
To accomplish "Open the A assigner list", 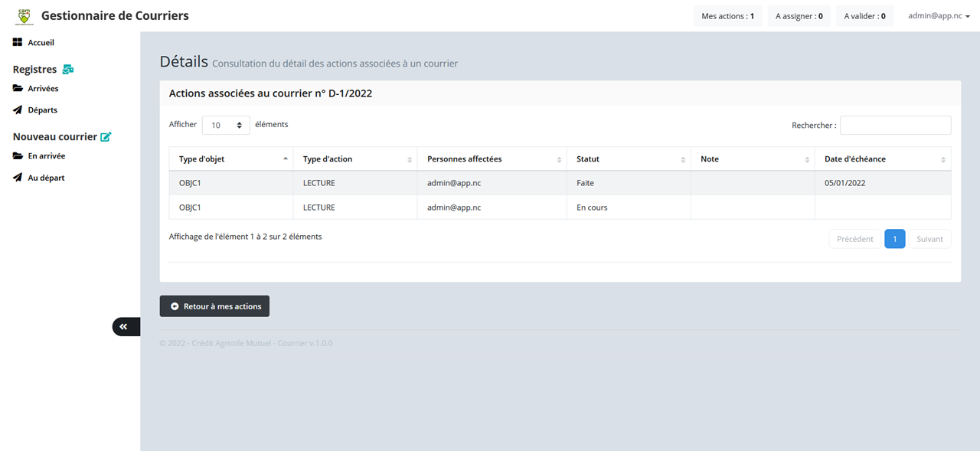I will click(799, 16).
